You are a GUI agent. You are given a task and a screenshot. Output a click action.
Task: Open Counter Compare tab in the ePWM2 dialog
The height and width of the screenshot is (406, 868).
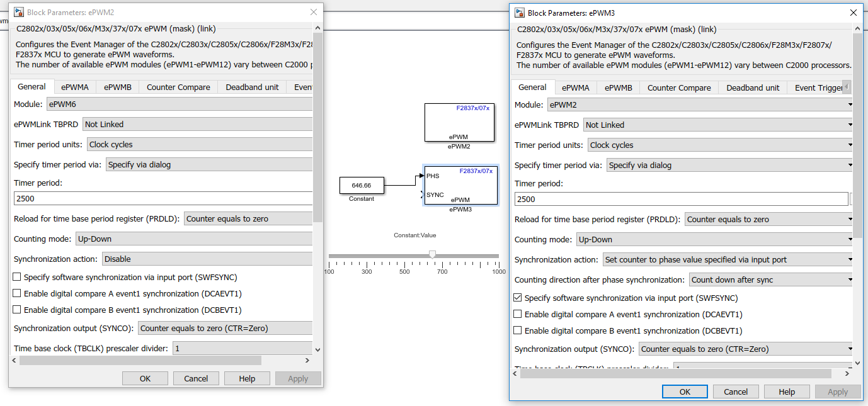(x=178, y=87)
